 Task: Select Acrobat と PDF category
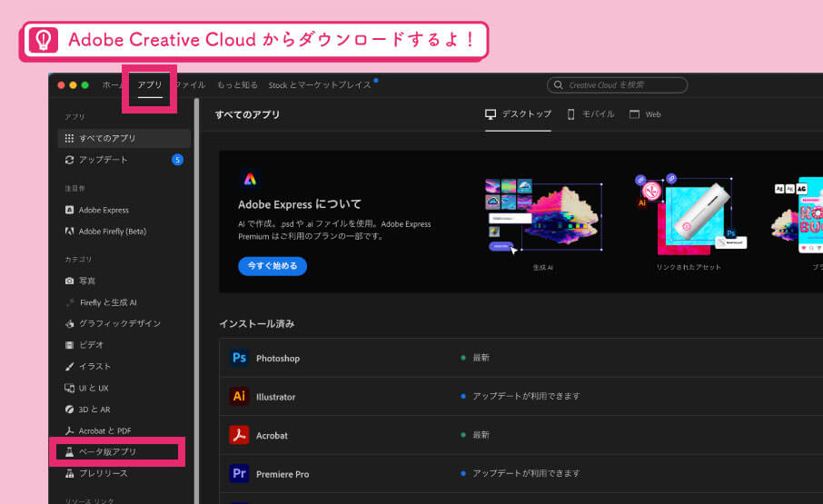pos(105,431)
